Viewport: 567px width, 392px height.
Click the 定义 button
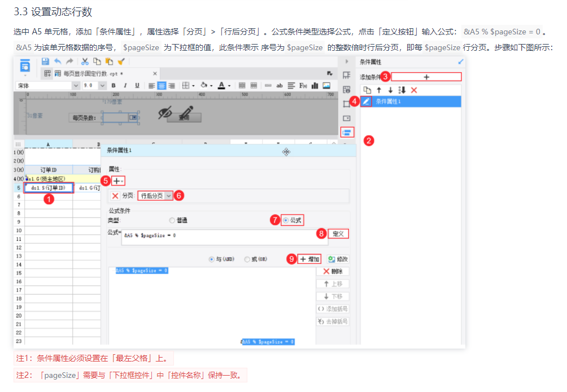click(x=338, y=234)
